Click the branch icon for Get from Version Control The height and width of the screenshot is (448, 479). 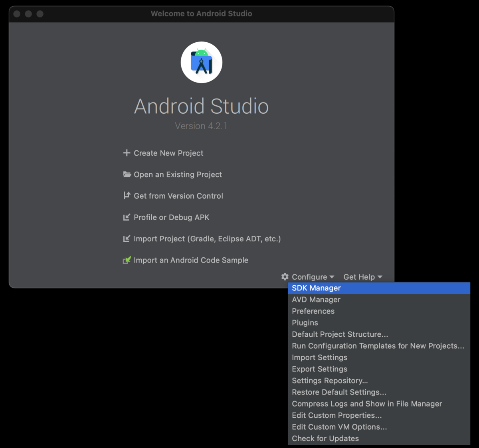click(127, 195)
